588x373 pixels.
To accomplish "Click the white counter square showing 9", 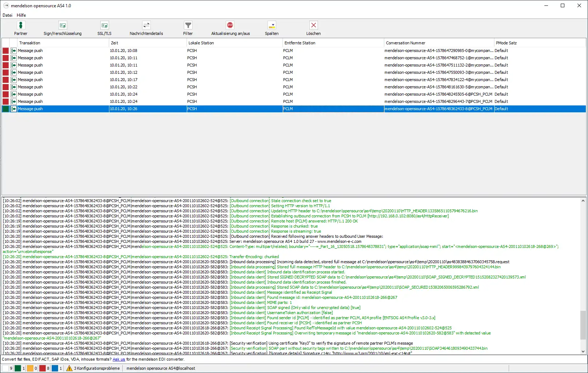I will pyautogui.click(x=5, y=368).
